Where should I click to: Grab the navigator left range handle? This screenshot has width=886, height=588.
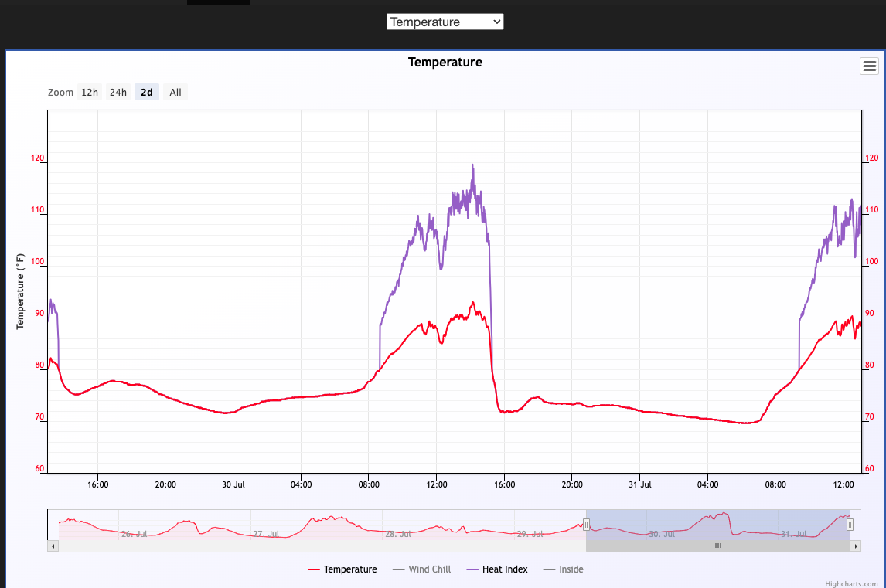(x=587, y=525)
